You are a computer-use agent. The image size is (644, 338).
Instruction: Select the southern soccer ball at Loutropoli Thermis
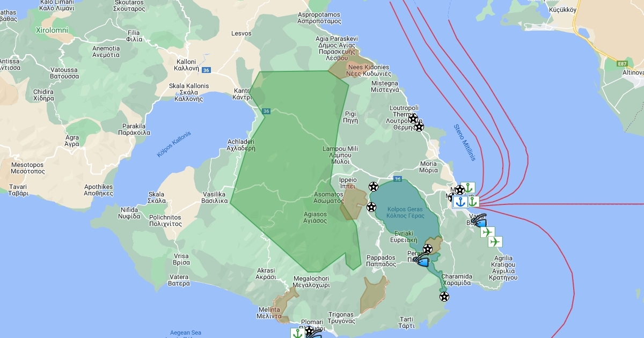coord(419,127)
